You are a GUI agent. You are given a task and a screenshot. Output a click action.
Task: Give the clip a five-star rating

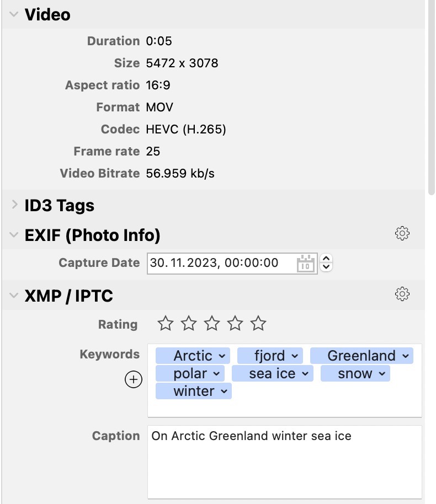point(257,324)
